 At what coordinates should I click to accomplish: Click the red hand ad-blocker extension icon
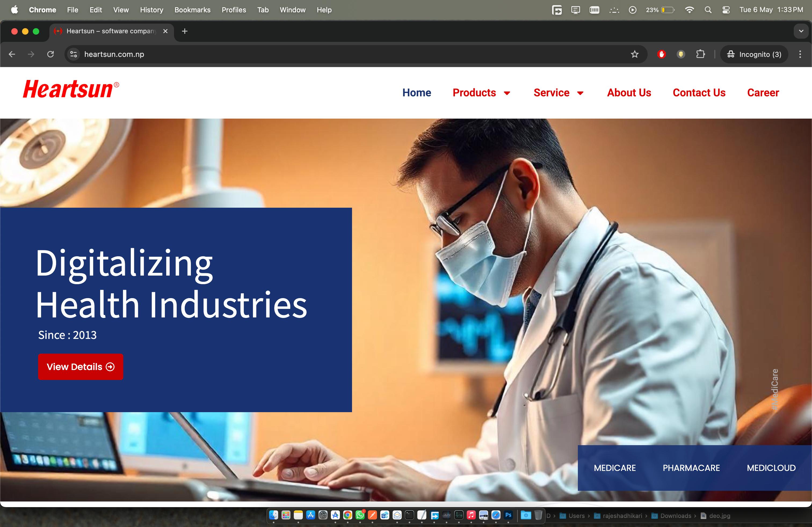tap(661, 54)
